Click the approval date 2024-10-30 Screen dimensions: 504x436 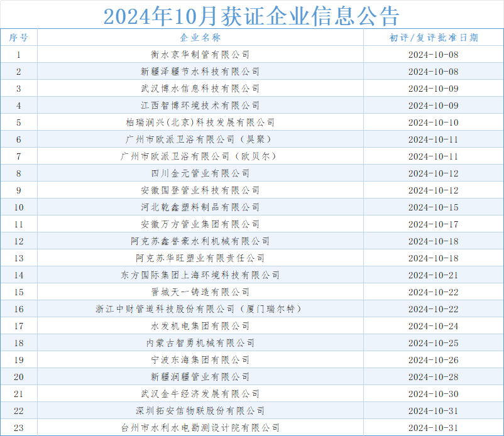coord(434,395)
